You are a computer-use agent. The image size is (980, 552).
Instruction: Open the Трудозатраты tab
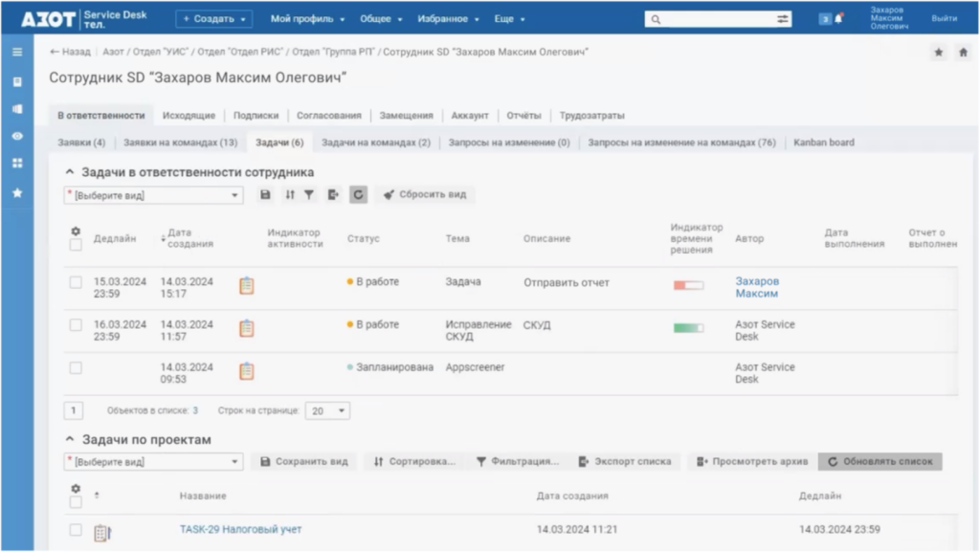coord(591,116)
